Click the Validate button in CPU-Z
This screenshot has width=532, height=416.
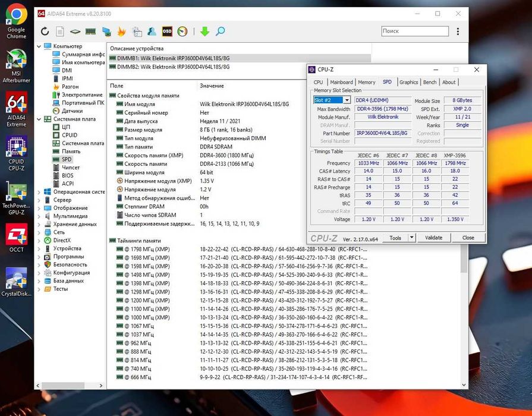(x=433, y=238)
